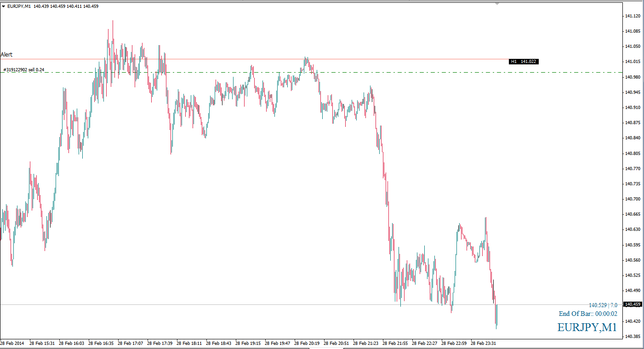Click the gray chart shift triangle marker

point(497,4)
